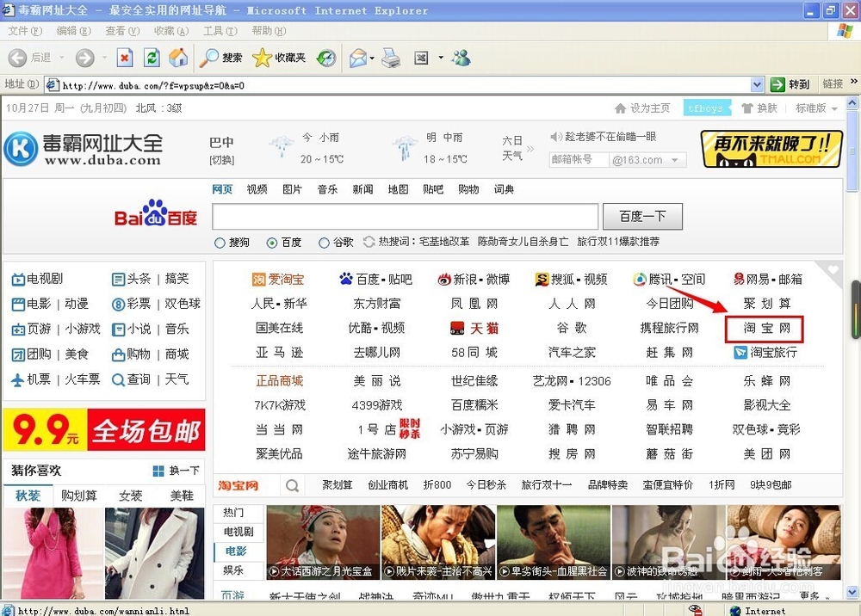Open 携程旅行网 link
The image size is (861, 616).
coord(669,328)
